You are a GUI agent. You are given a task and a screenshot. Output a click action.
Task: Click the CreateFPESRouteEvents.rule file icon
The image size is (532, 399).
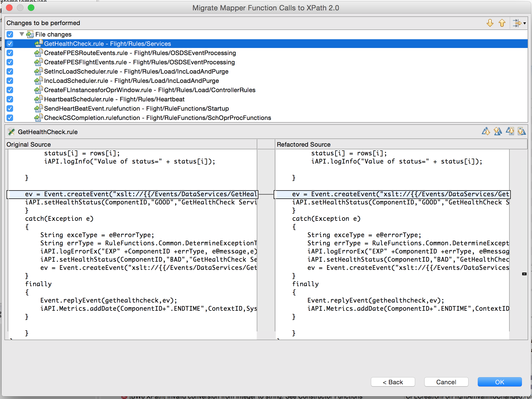38,53
